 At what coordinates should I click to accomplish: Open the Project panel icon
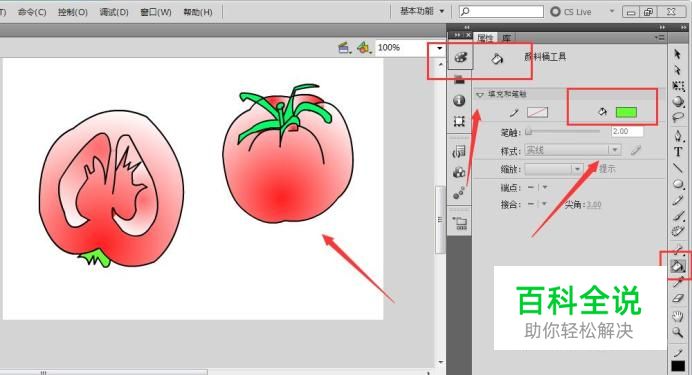point(459,223)
